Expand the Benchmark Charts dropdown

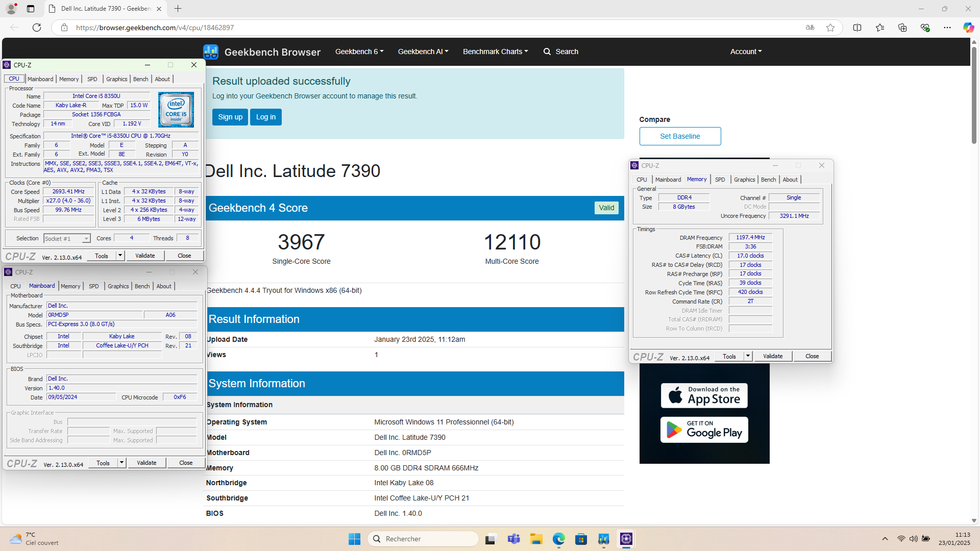click(x=495, y=52)
